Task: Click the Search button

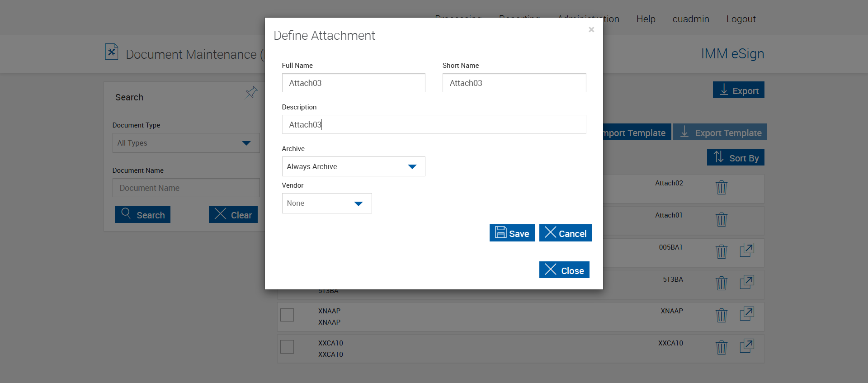Action: point(142,214)
